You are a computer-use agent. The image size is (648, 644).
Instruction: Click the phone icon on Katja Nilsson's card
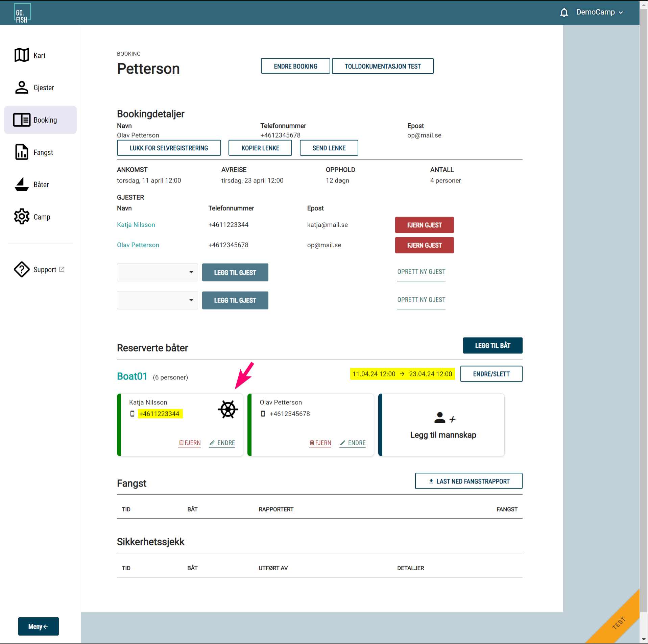click(132, 414)
